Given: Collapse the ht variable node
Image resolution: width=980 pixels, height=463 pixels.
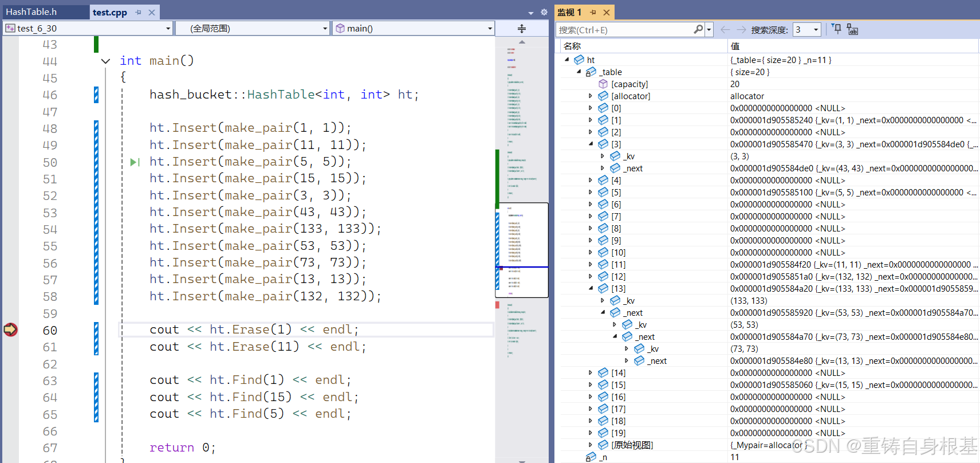Looking at the screenshot, I should [x=567, y=60].
